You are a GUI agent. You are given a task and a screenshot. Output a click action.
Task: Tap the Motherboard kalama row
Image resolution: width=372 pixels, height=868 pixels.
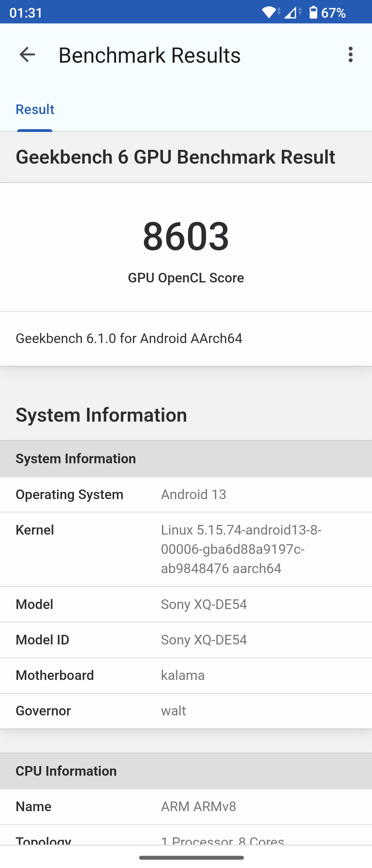(x=186, y=675)
